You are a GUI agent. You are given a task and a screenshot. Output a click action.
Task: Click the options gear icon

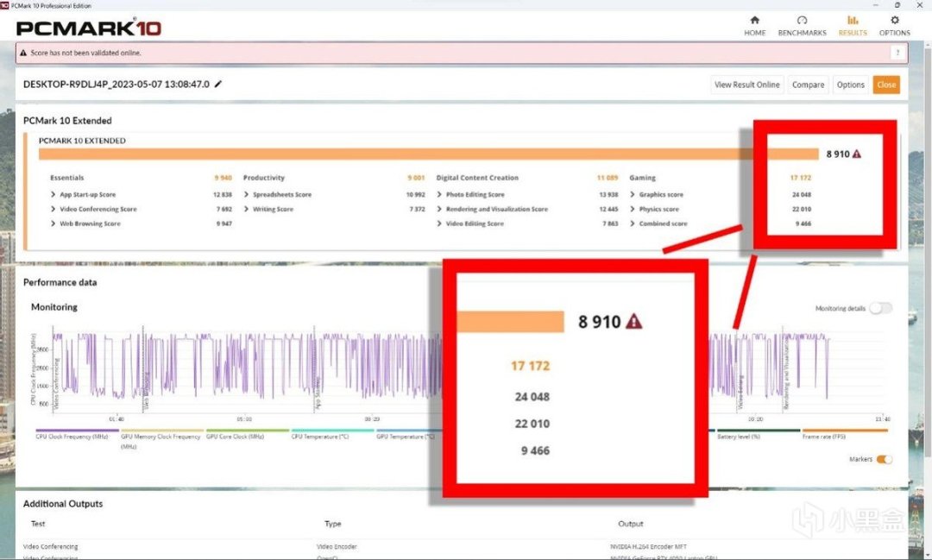[895, 20]
